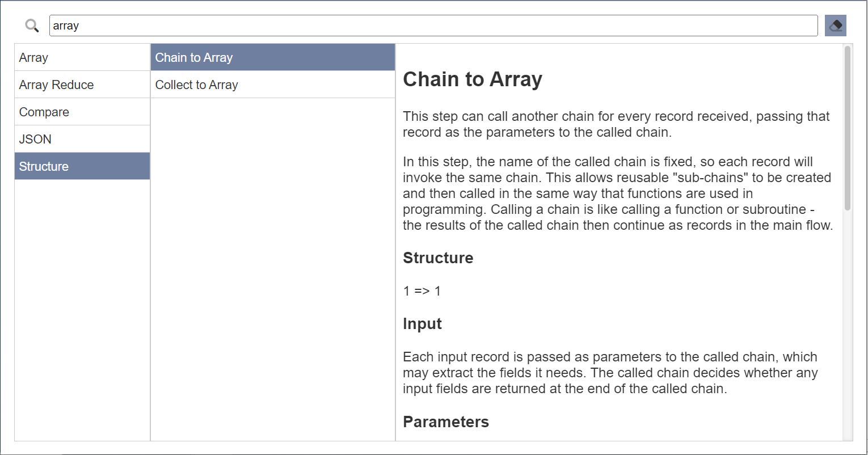Open the Array Reduce category
This screenshot has height=455, width=868.
[x=82, y=85]
